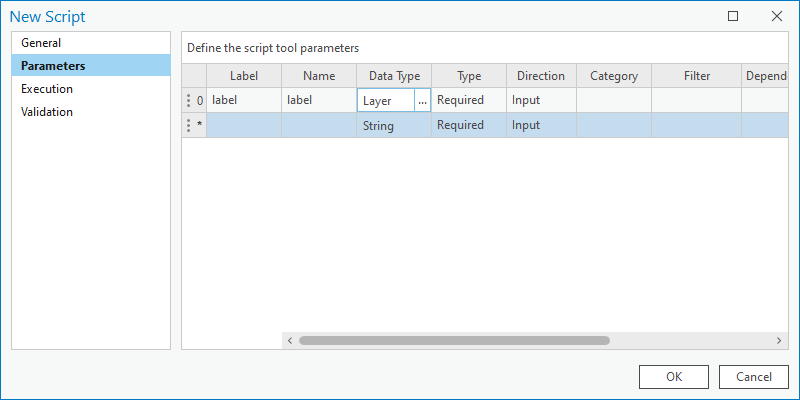Maximize the New Script dialog

point(733,16)
